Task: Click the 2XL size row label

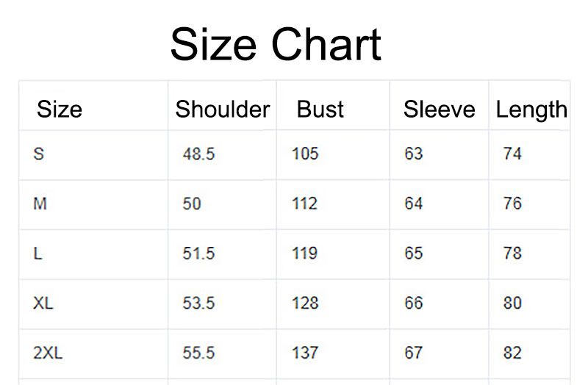Action: tap(48, 353)
